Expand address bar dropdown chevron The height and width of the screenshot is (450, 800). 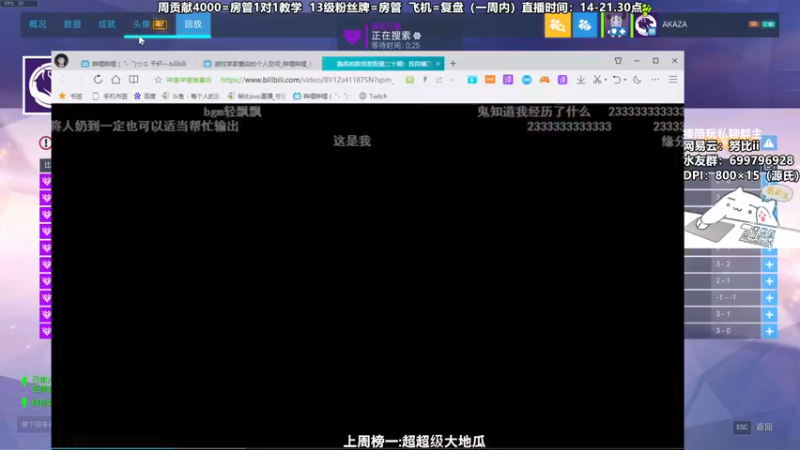(453, 80)
